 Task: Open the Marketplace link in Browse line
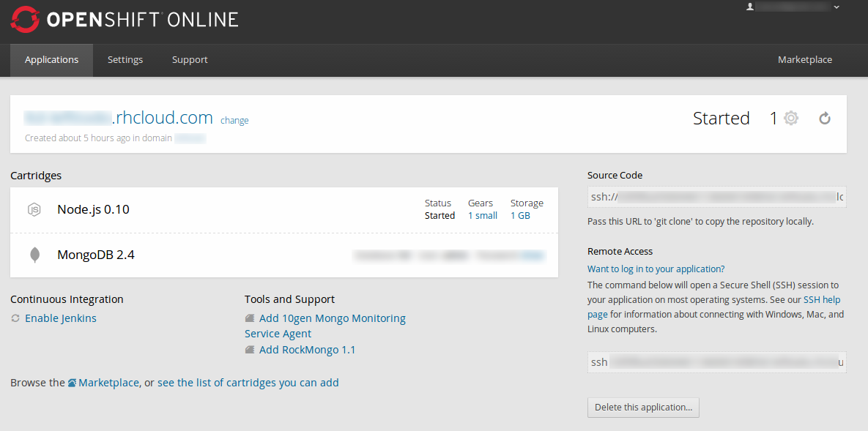tap(108, 382)
